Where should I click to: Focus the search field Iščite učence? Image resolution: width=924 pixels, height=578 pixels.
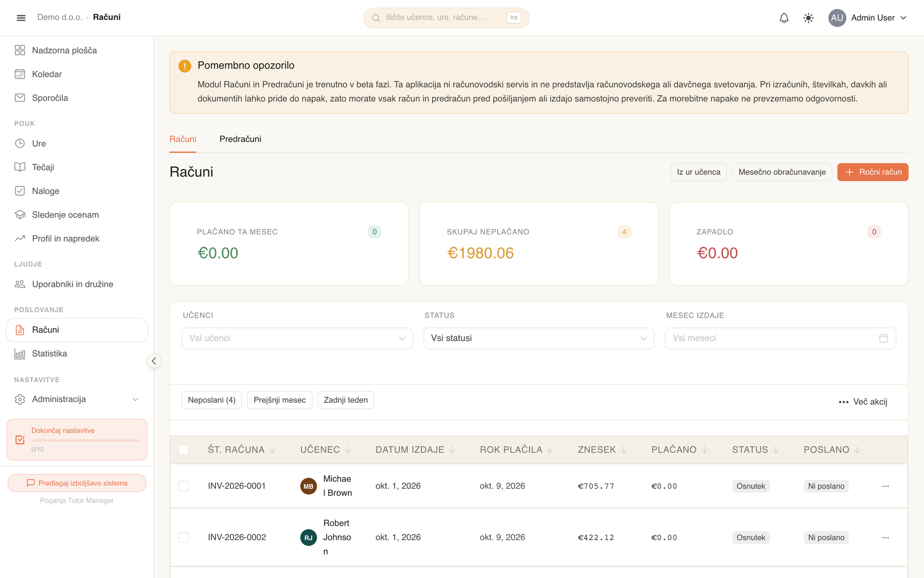(446, 18)
